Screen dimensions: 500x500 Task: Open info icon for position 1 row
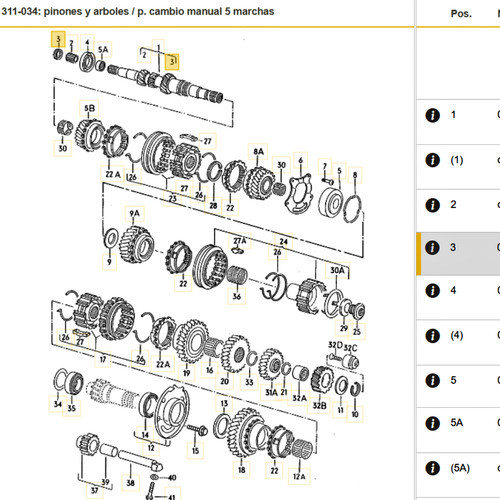(432, 115)
